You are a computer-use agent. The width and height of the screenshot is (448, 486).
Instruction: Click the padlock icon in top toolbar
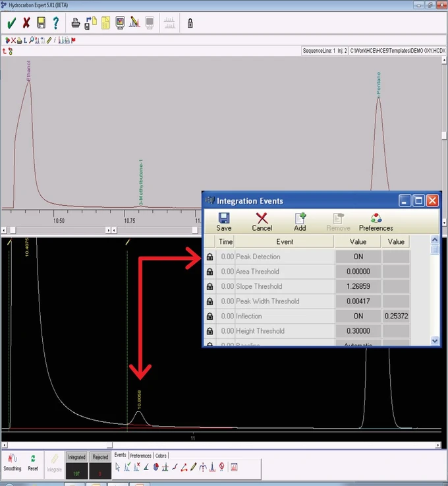[x=190, y=23]
